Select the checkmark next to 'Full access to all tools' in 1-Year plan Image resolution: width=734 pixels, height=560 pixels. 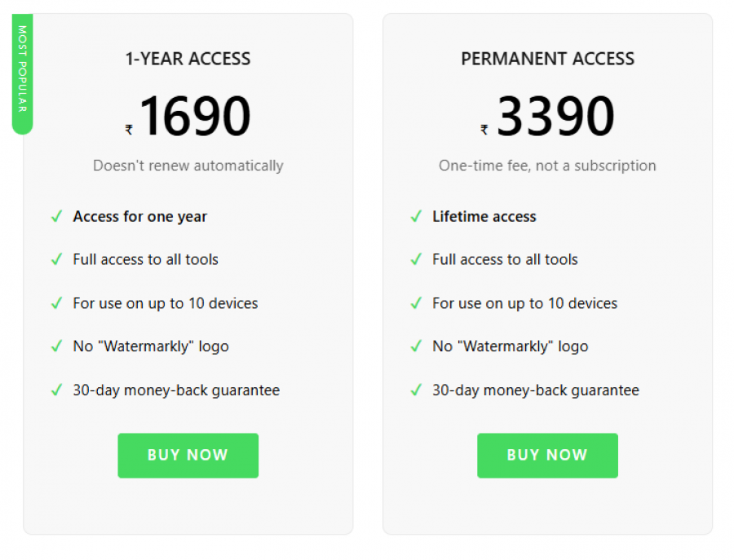pos(56,259)
